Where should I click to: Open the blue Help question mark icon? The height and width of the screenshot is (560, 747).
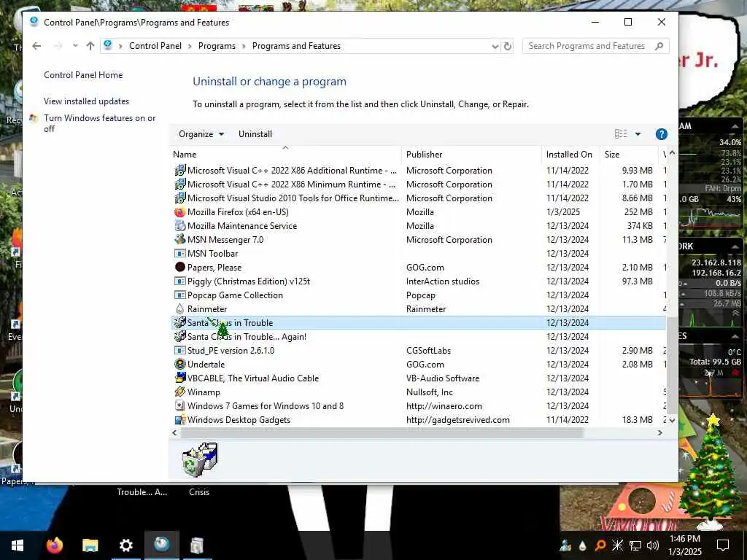661,134
